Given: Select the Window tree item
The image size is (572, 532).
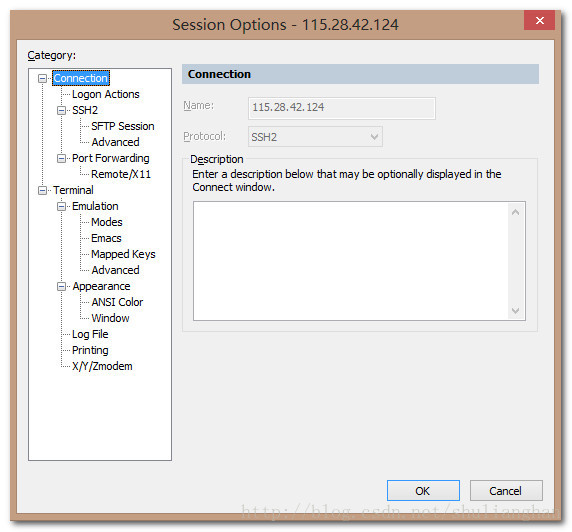Looking at the screenshot, I should (x=110, y=318).
